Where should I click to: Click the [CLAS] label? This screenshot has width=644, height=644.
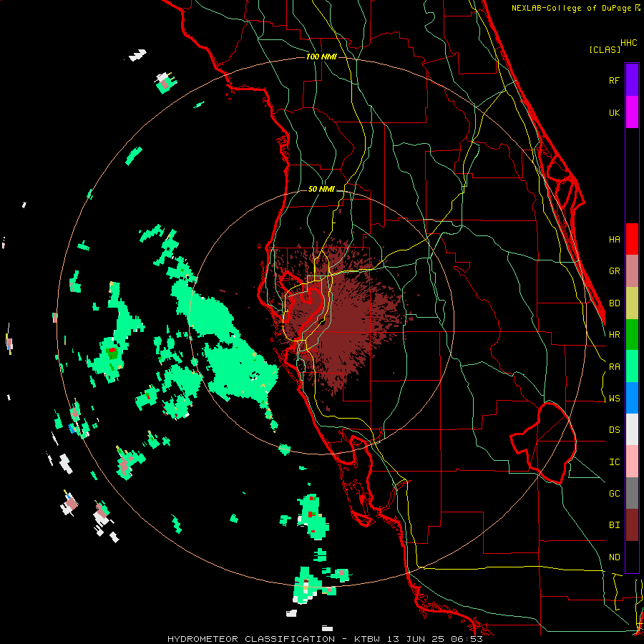tap(605, 50)
